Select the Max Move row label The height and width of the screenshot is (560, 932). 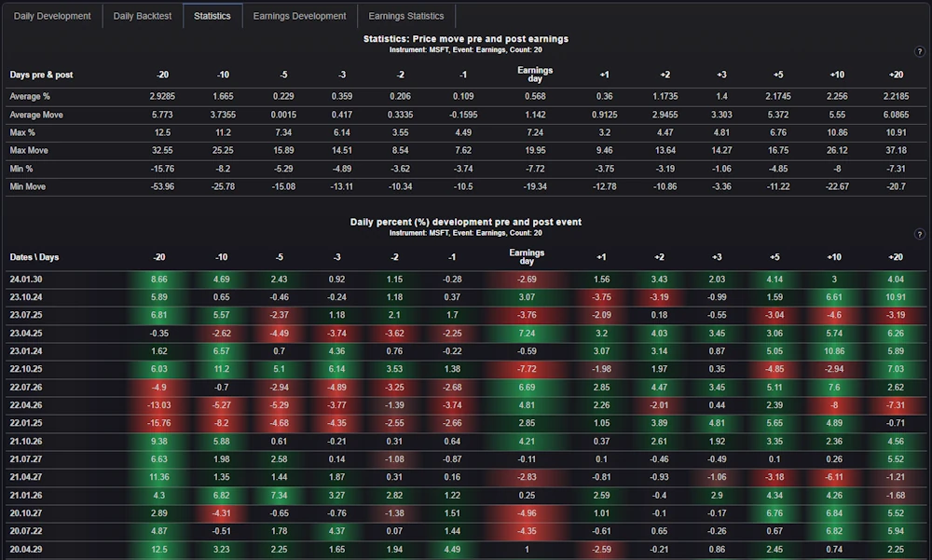(29, 150)
